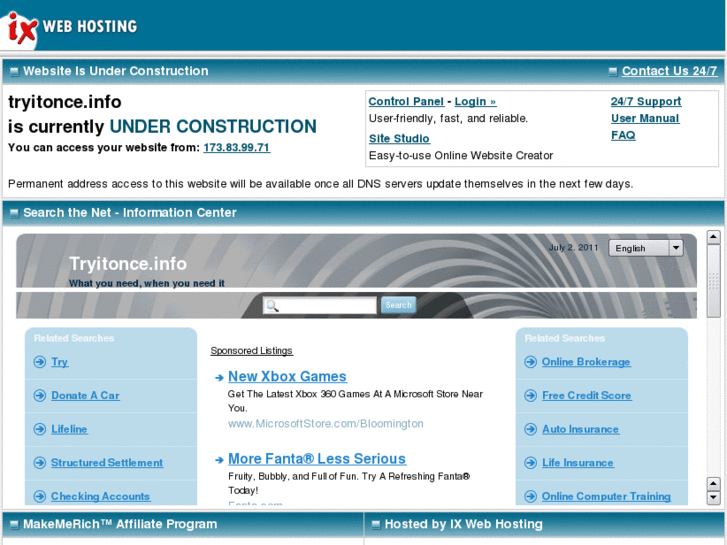Open the Structured Settlement link
727x545 pixels.
(107, 462)
